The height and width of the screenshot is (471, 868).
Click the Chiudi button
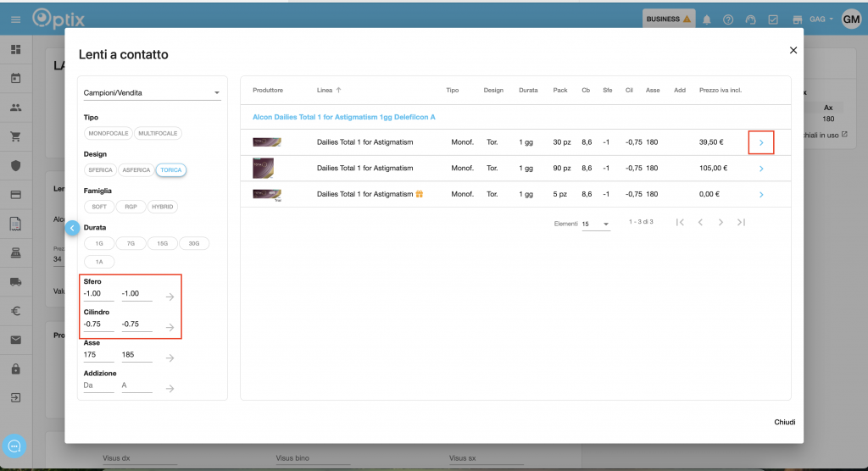[784, 422]
